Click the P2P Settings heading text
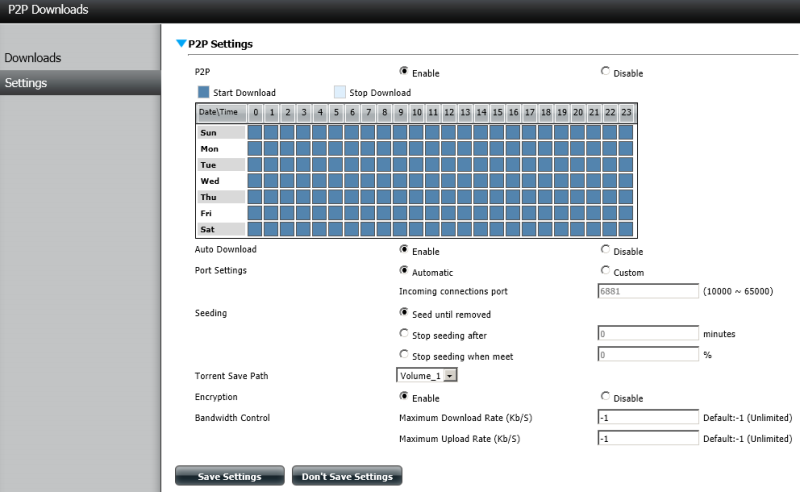The width and height of the screenshot is (800, 492). tap(220, 44)
